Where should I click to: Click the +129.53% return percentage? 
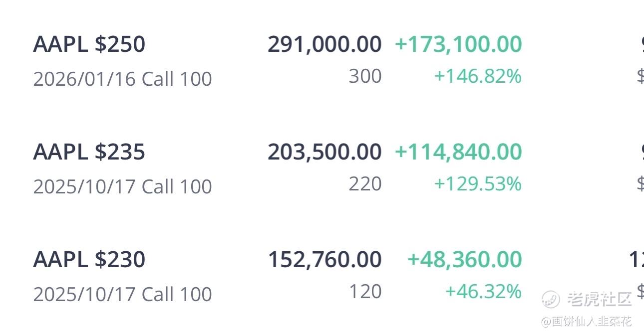point(478,184)
